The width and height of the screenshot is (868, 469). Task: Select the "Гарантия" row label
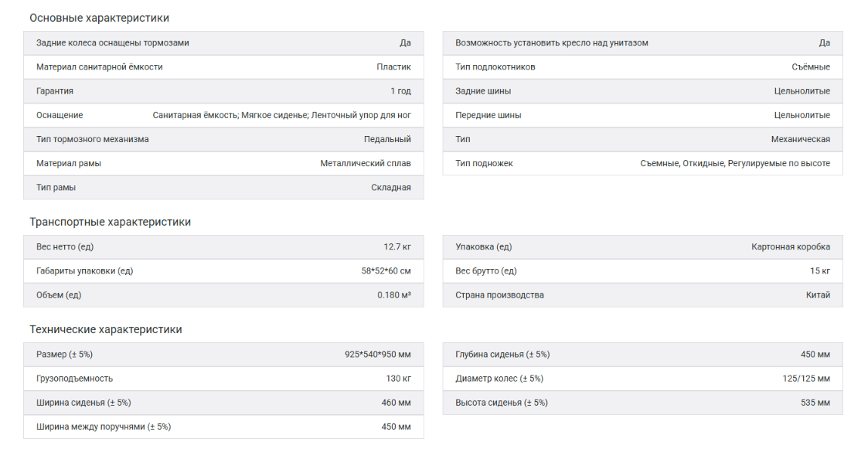(x=55, y=91)
